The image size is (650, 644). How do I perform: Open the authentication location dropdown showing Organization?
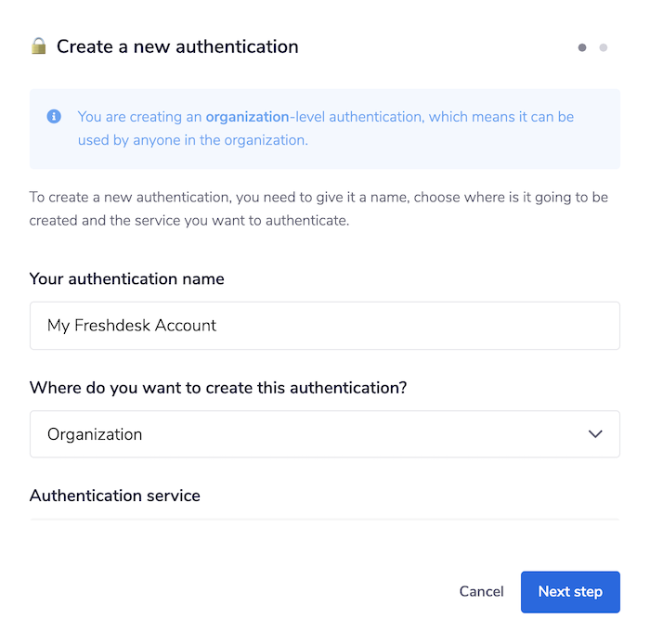coord(324,434)
